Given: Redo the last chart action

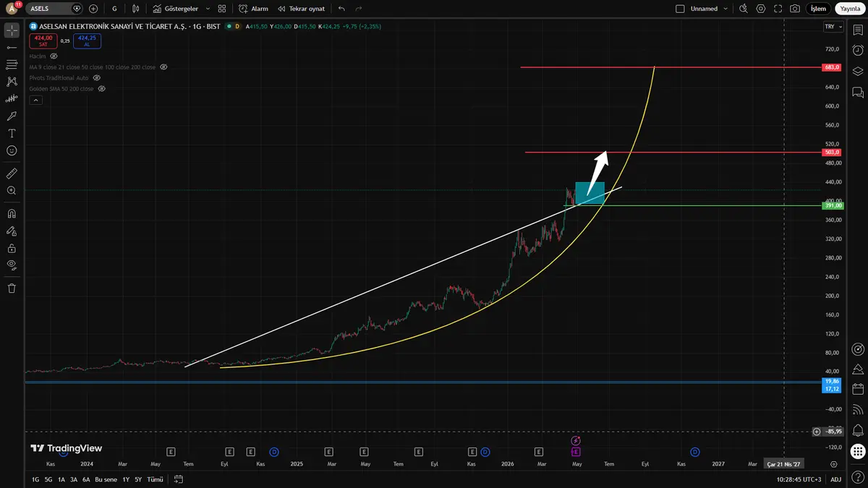Looking at the screenshot, I should coord(359,9).
